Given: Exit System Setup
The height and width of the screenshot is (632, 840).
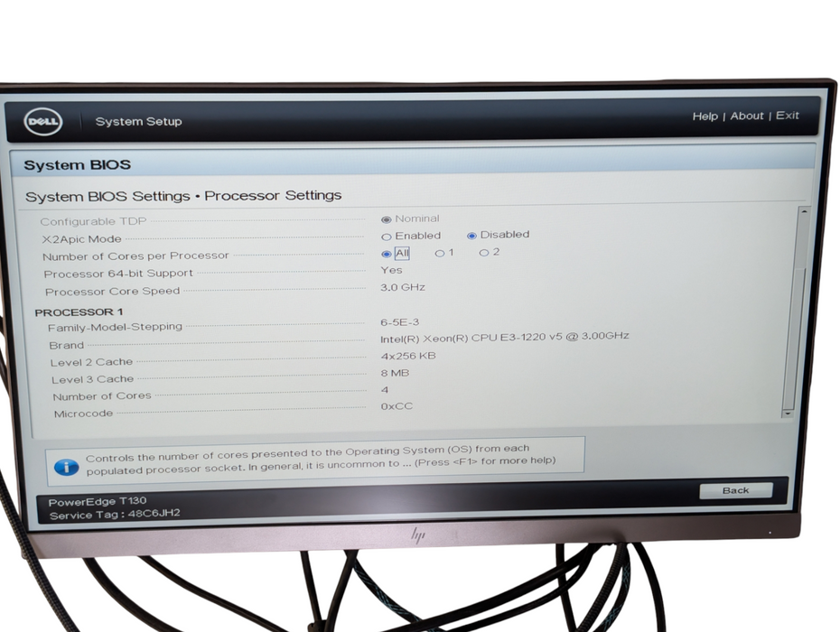Looking at the screenshot, I should coord(787,116).
